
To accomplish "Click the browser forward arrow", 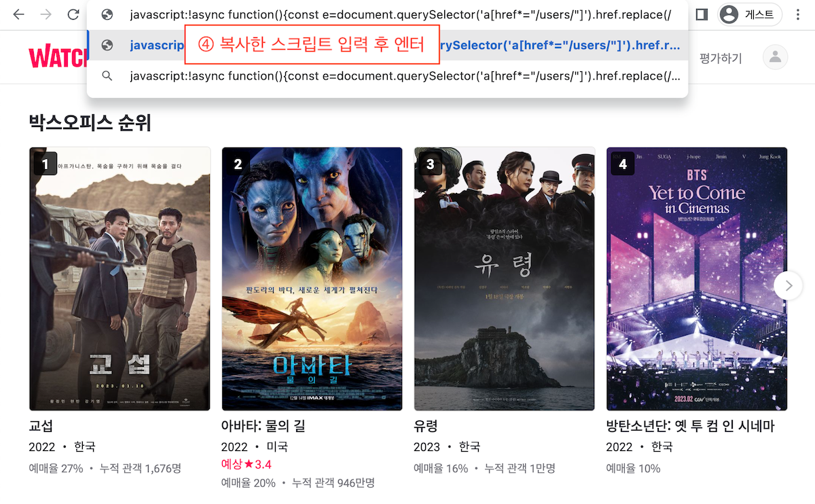I will pyautogui.click(x=46, y=14).
